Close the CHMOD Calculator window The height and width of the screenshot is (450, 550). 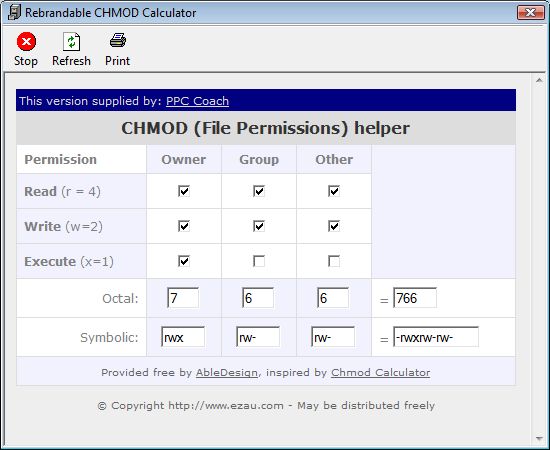click(x=531, y=13)
